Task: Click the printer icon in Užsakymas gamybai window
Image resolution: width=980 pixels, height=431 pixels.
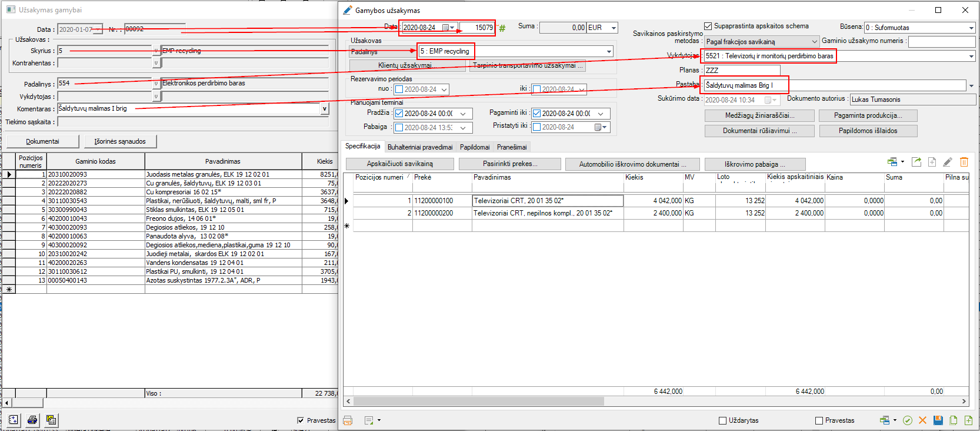Action: 32,420
